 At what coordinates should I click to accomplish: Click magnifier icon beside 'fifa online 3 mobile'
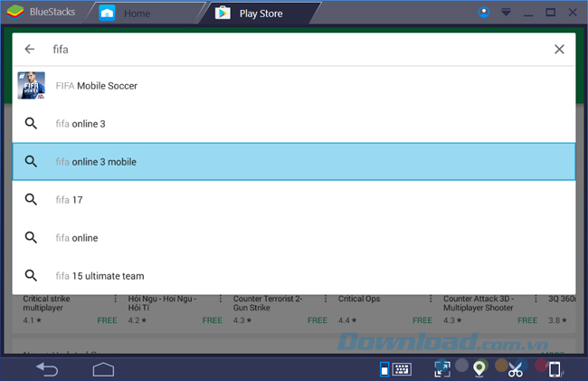(31, 161)
